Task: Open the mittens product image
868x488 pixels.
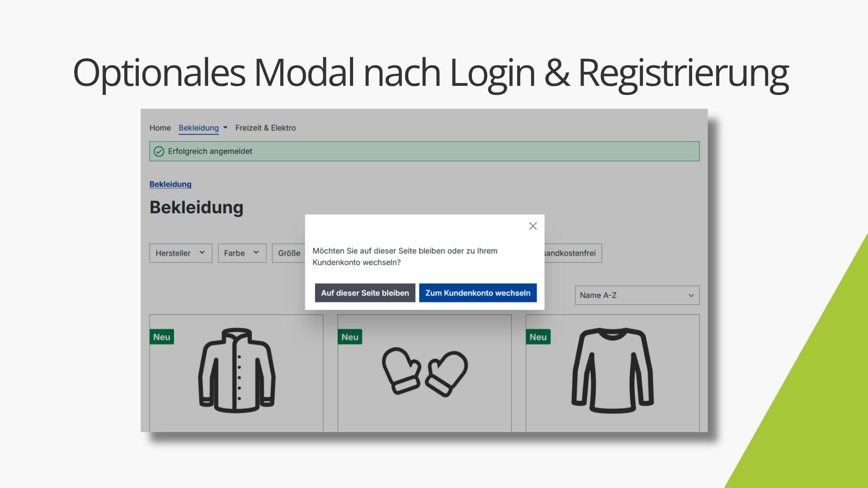Action: 425,372
